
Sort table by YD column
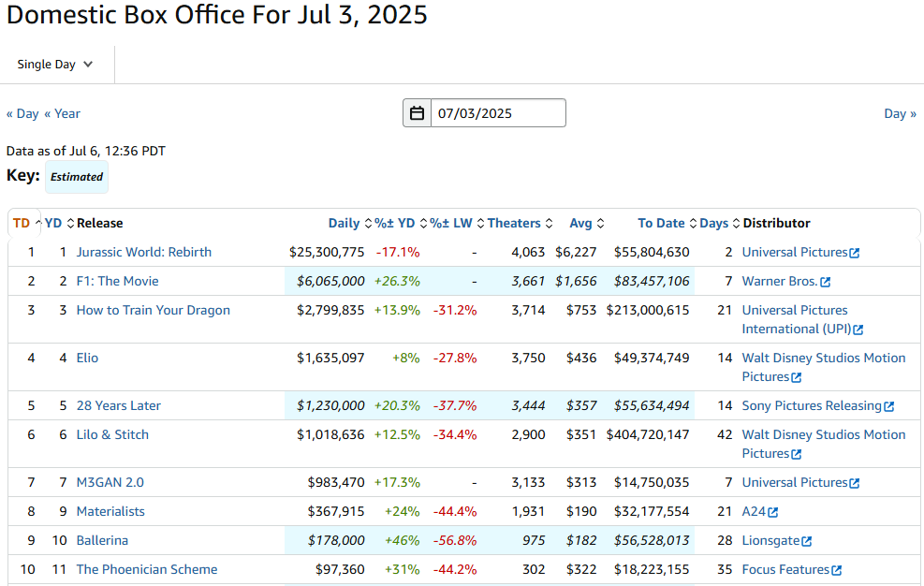(59, 224)
